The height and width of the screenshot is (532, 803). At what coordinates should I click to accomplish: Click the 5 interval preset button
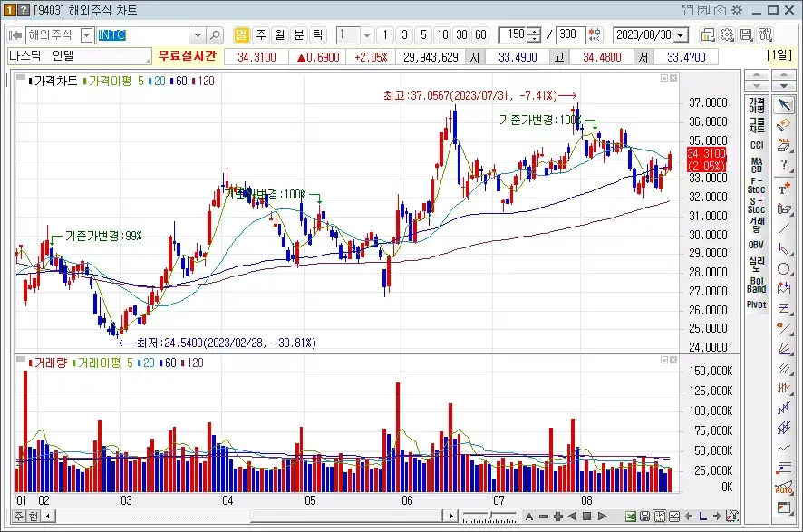(x=423, y=34)
